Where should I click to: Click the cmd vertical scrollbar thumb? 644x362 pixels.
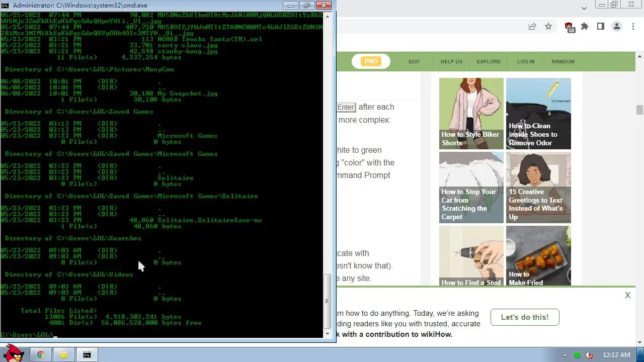point(327,301)
